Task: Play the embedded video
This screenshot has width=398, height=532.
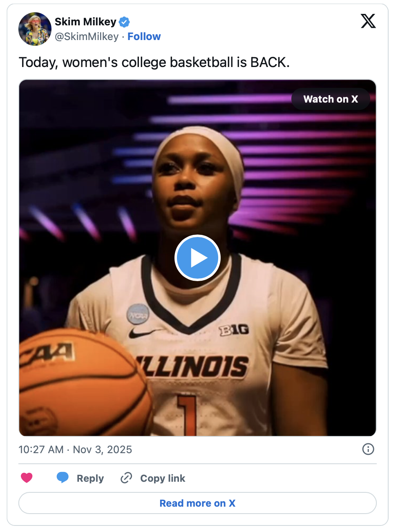Action: (197, 258)
